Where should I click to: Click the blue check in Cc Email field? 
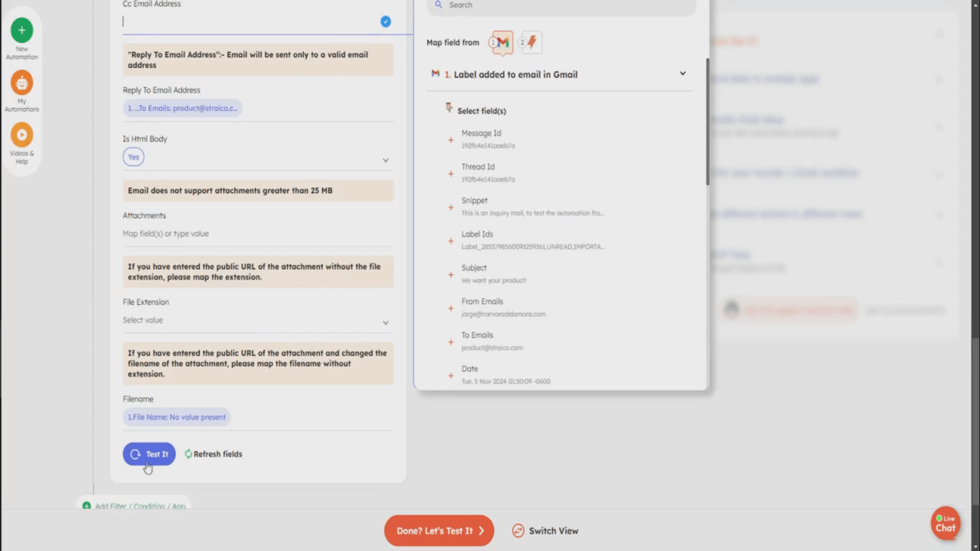(x=385, y=21)
